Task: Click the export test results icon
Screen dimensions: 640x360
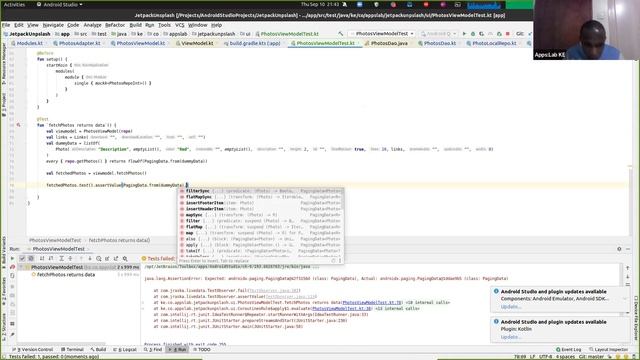Action: (x=116, y=258)
